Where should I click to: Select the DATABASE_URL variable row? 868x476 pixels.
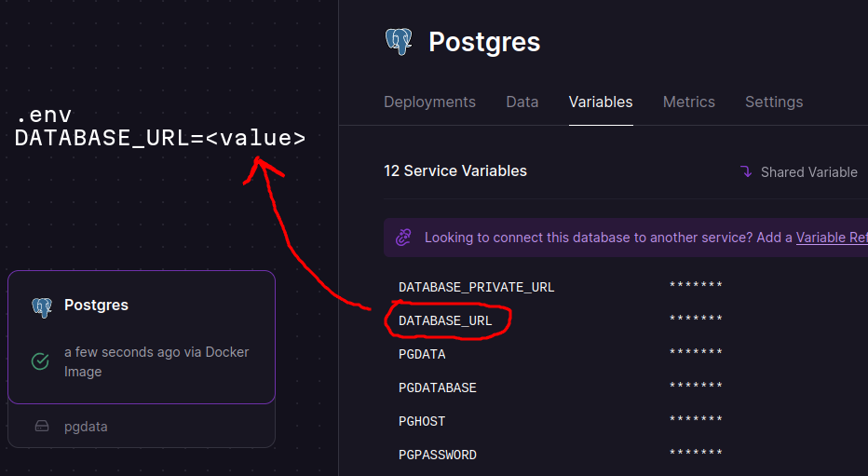point(445,320)
